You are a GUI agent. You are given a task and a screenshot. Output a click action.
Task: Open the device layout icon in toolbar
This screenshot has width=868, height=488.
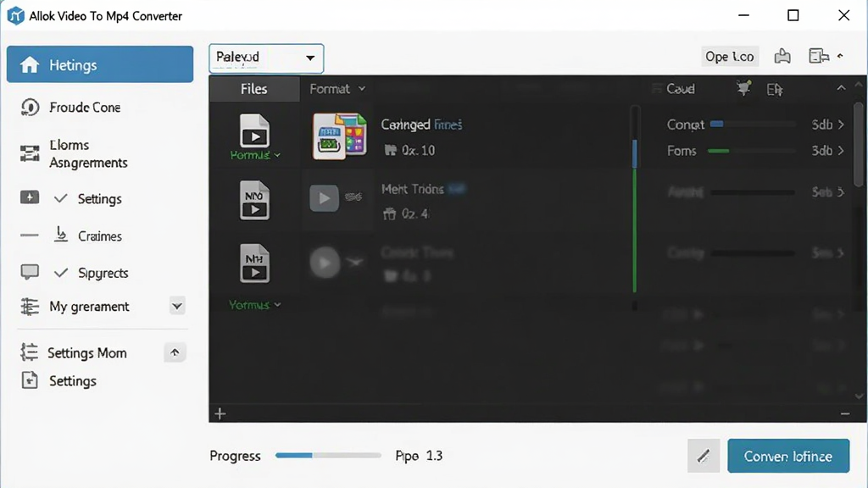(819, 56)
